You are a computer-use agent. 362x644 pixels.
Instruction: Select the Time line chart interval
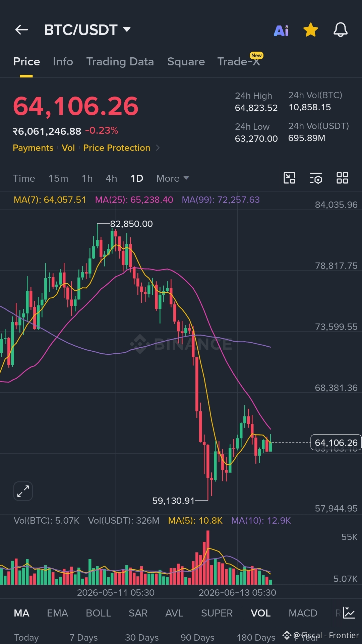24,178
